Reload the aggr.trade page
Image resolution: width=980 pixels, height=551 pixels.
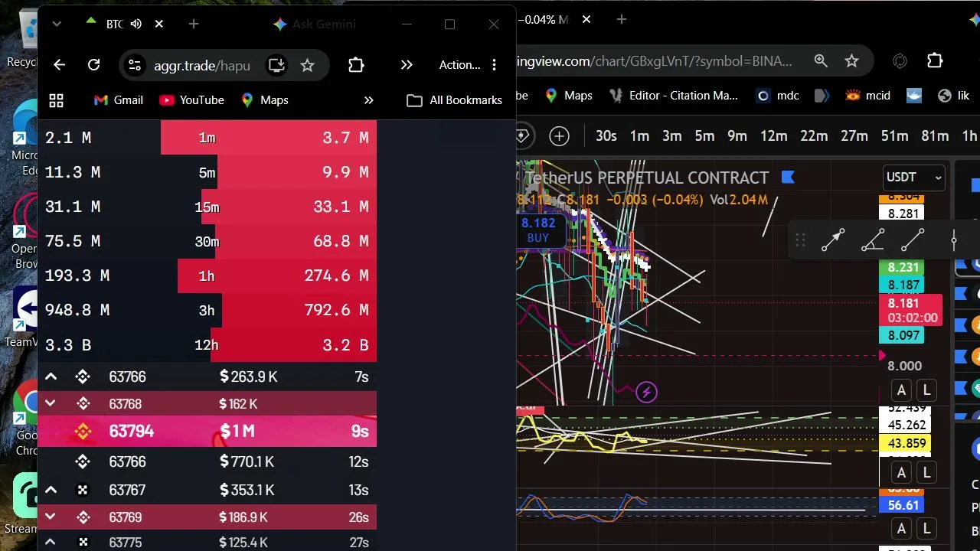pyautogui.click(x=93, y=65)
